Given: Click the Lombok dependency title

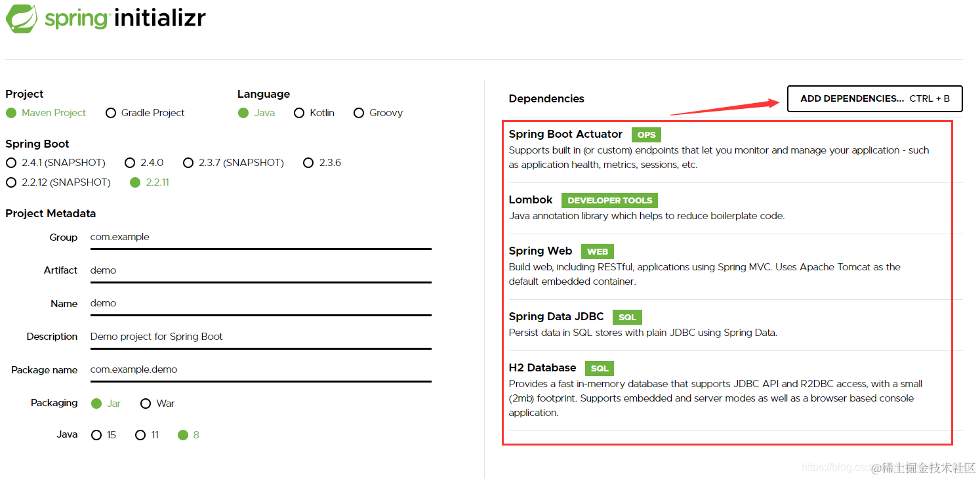Looking at the screenshot, I should [531, 199].
